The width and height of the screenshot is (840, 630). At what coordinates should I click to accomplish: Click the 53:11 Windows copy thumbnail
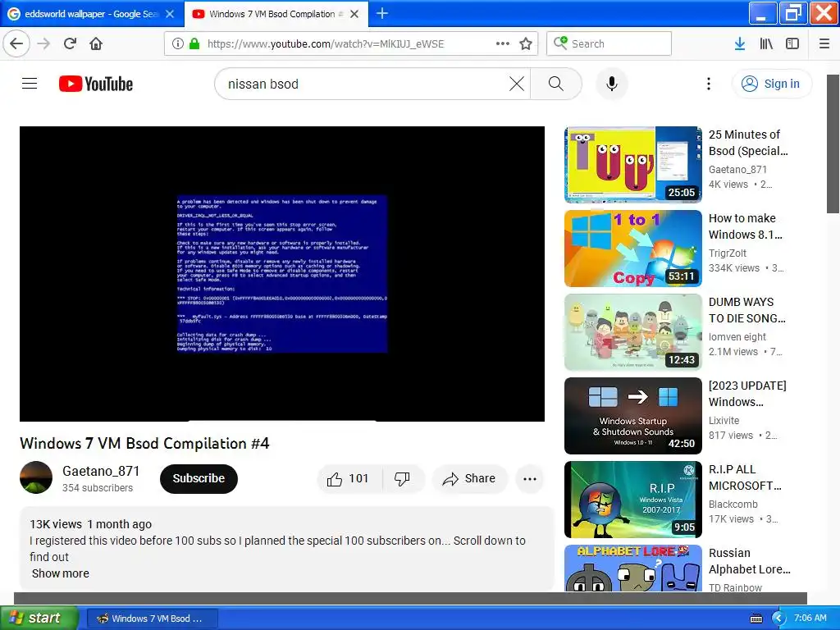632,249
